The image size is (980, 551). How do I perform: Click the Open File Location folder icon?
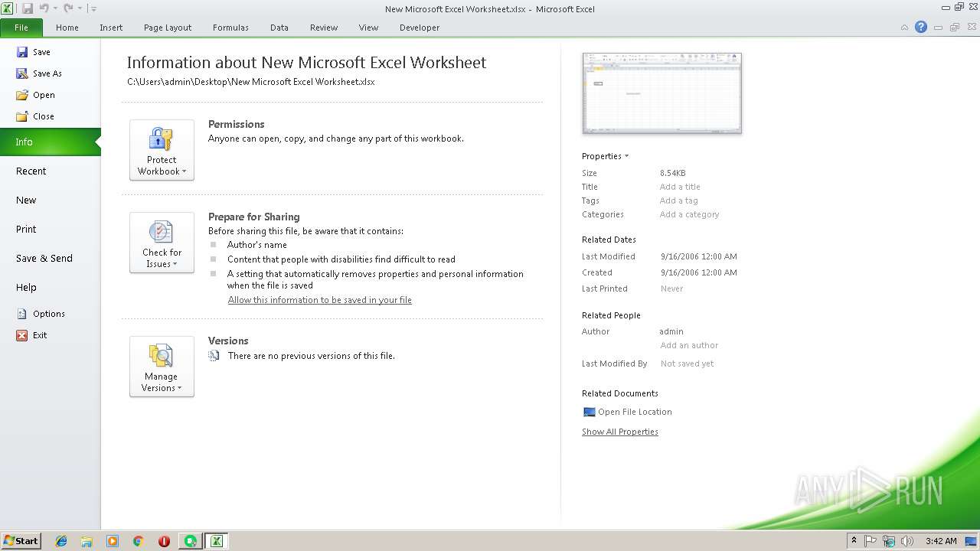[589, 412]
